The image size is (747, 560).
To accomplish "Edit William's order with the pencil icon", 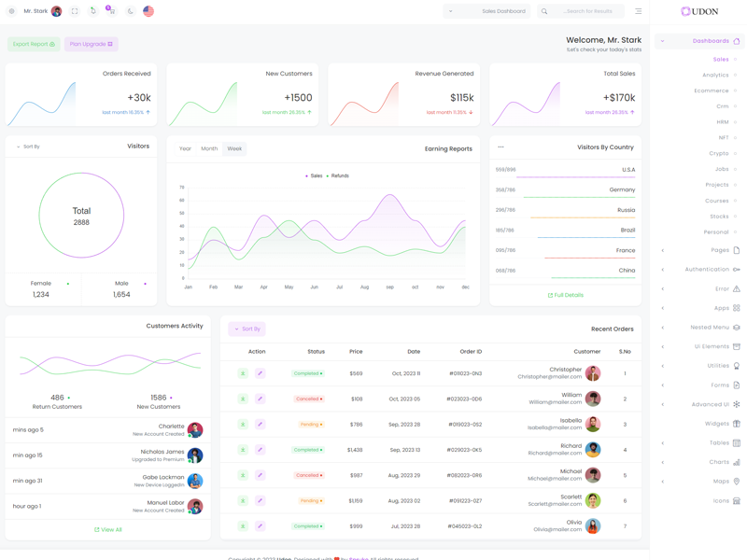I will 260,399.
